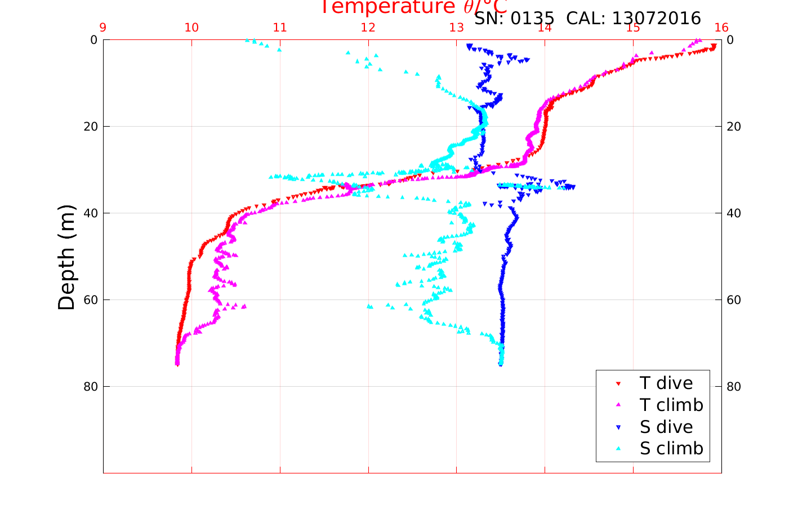Image resolution: width=798 pixels, height=532 pixels.
Task: Click depth tick 80 on the right axis
Action: (734, 386)
